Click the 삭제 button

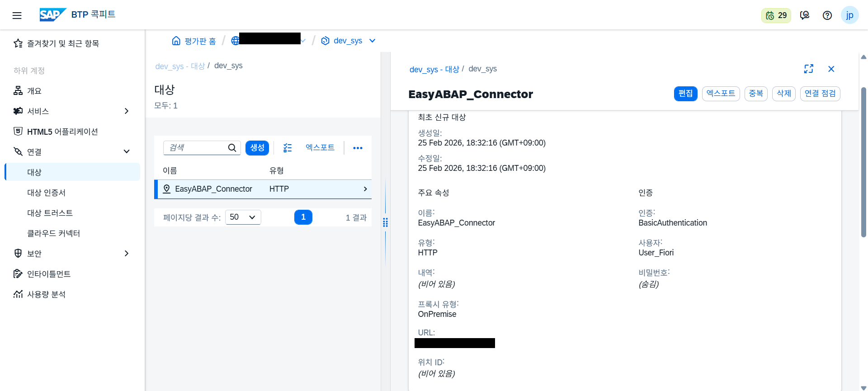coord(783,94)
